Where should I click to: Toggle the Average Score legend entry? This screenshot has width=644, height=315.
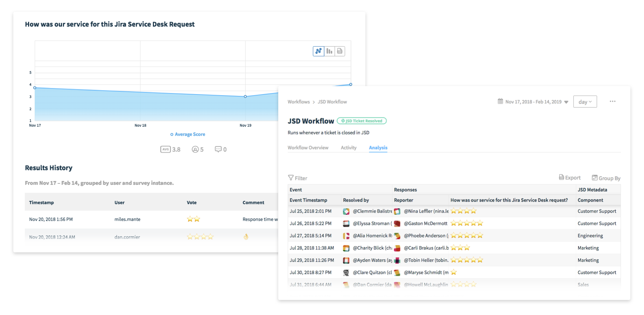tap(188, 134)
